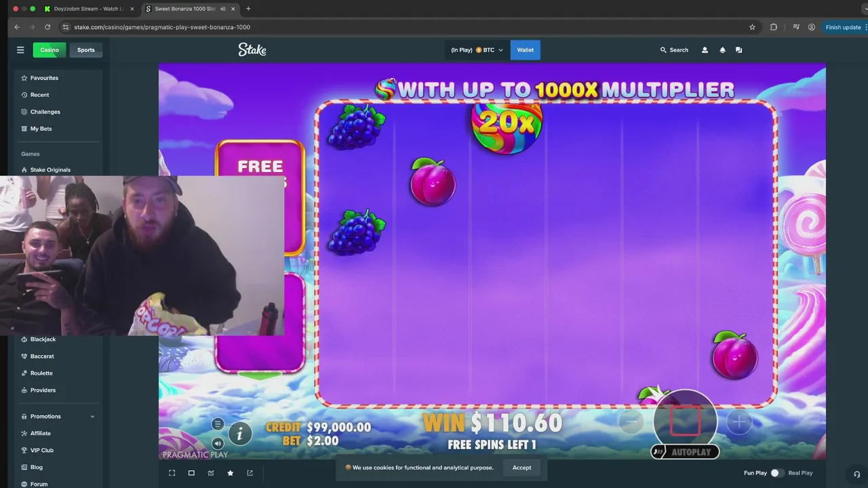Click the $2.00 bet value
Image resolution: width=868 pixels, height=488 pixels.
click(x=323, y=441)
